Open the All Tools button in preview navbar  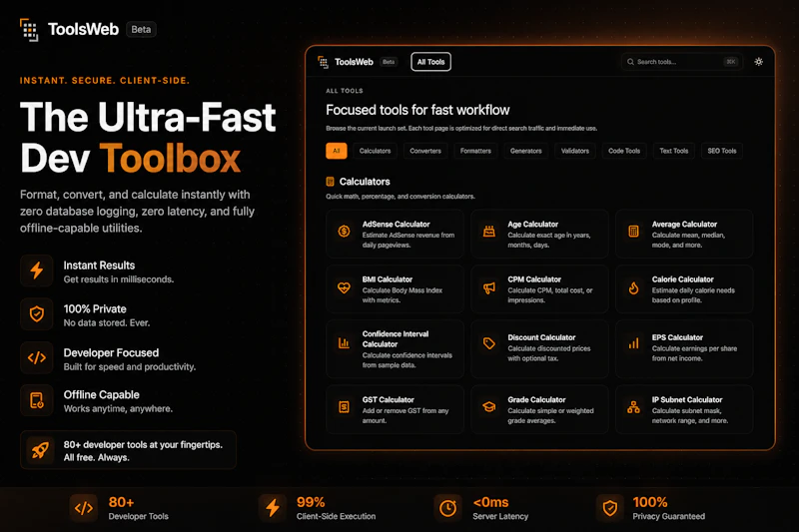(x=430, y=62)
